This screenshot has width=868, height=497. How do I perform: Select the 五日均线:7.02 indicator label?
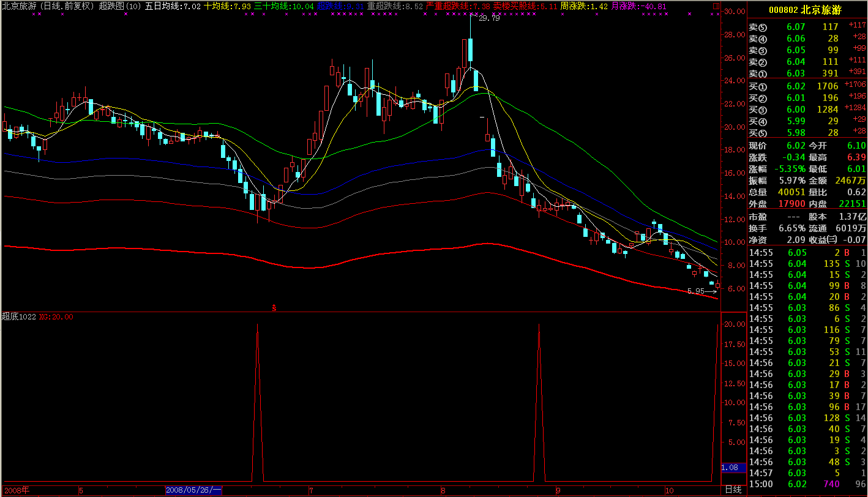(x=173, y=6)
